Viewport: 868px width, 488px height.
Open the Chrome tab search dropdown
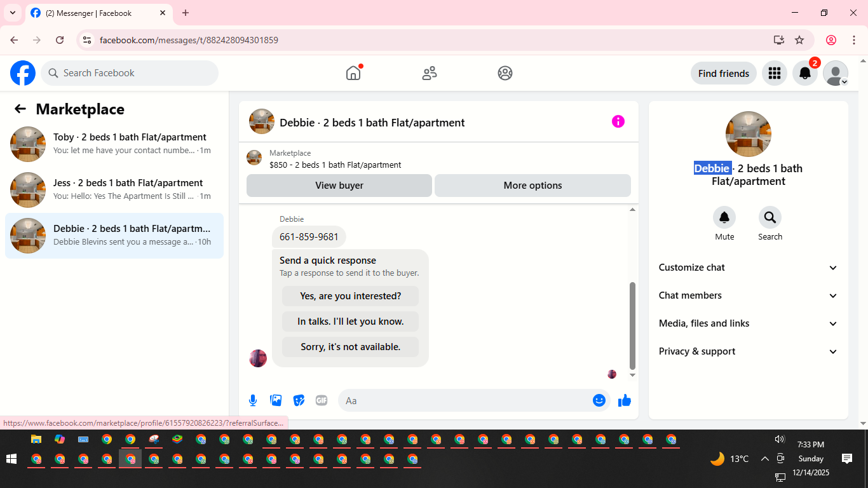pyautogui.click(x=12, y=13)
